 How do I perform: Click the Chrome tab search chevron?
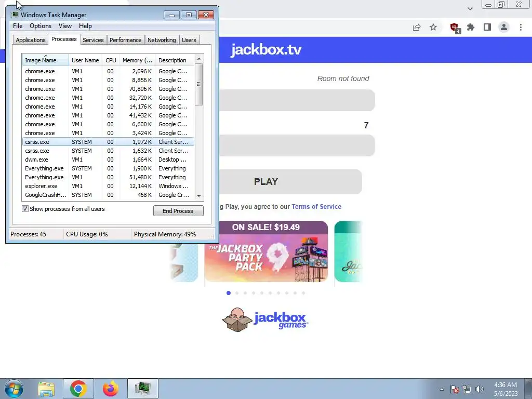point(470,8)
